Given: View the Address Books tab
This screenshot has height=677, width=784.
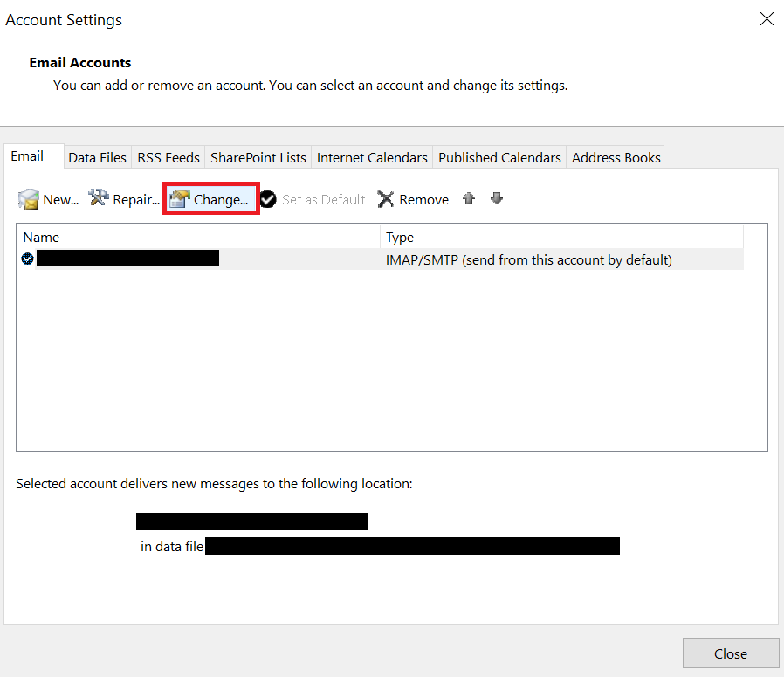Looking at the screenshot, I should click(x=616, y=157).
